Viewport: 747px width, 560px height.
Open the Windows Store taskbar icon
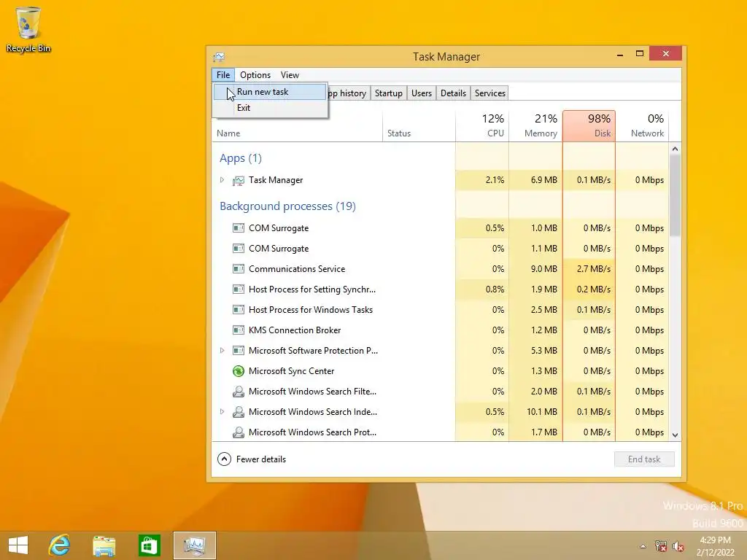point(149,545)
